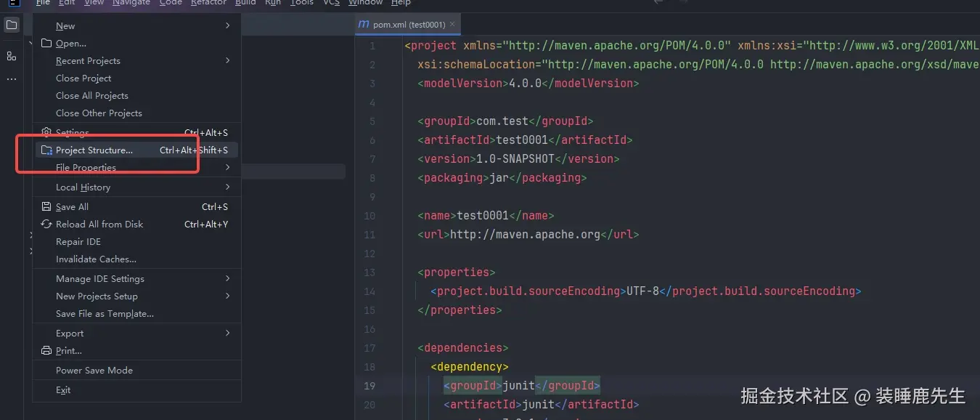Show more tool windows via ellipsis icon
Image resolution: width=980 pixels, height=420 pixels.
click(x=12, y=78)
